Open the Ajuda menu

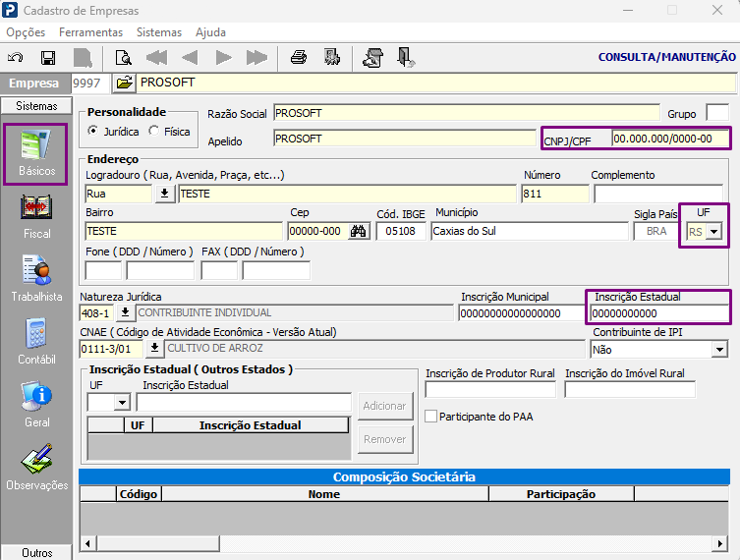coord(210,32)
